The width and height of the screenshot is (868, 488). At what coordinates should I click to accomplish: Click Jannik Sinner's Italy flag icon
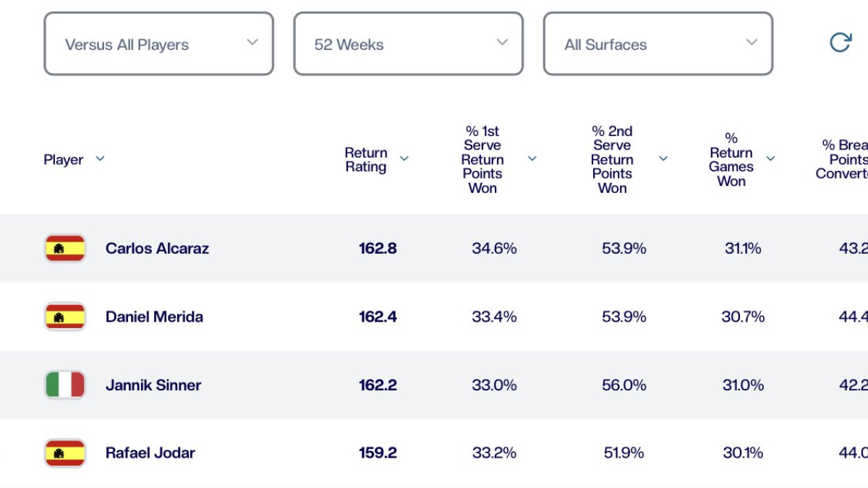coord(65,385)
